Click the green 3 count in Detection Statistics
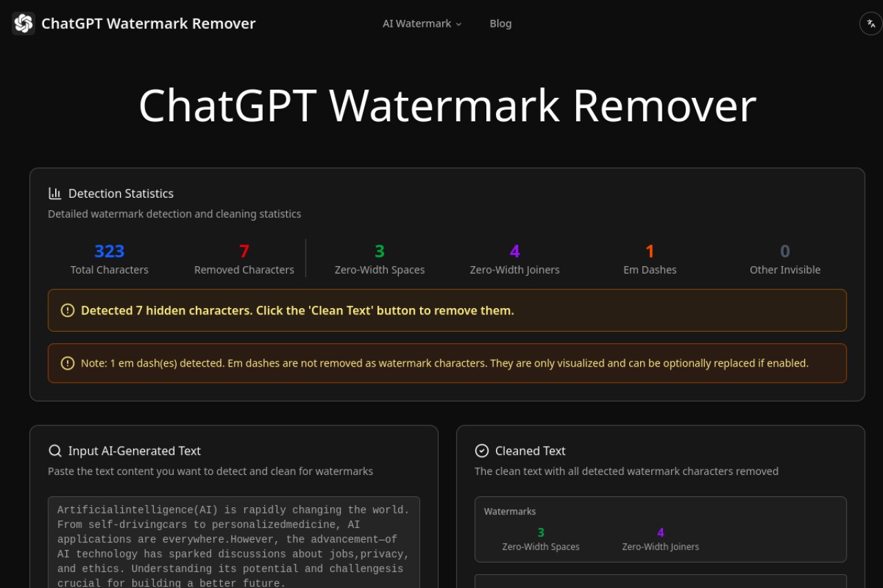This screenshot has width=883, height=588. click(x=379, y=251)
